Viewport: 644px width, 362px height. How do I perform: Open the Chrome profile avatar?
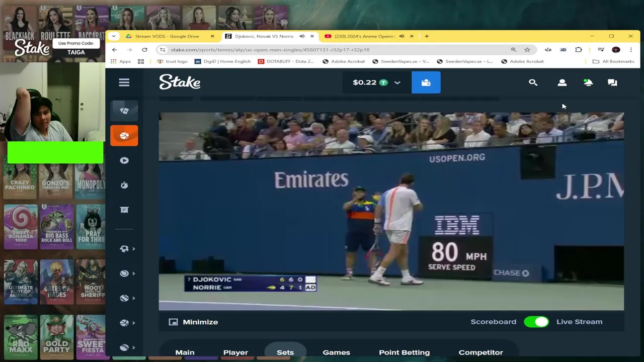(616, 50)
